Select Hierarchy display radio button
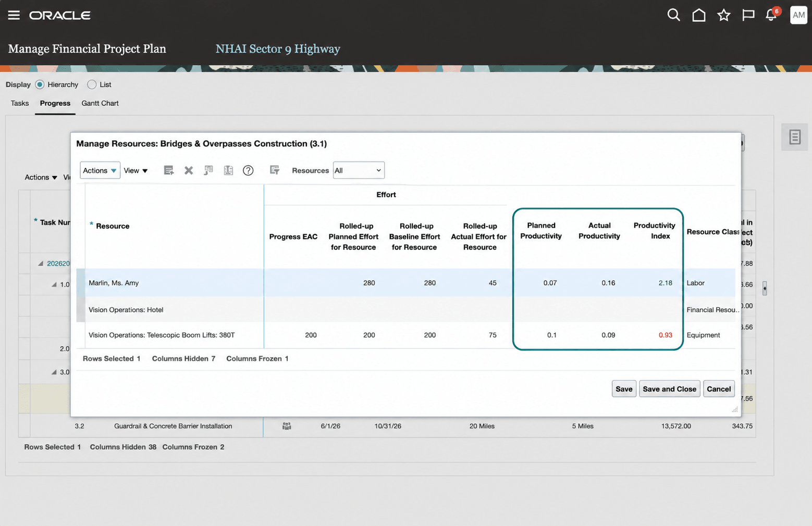 coord(40,84)
